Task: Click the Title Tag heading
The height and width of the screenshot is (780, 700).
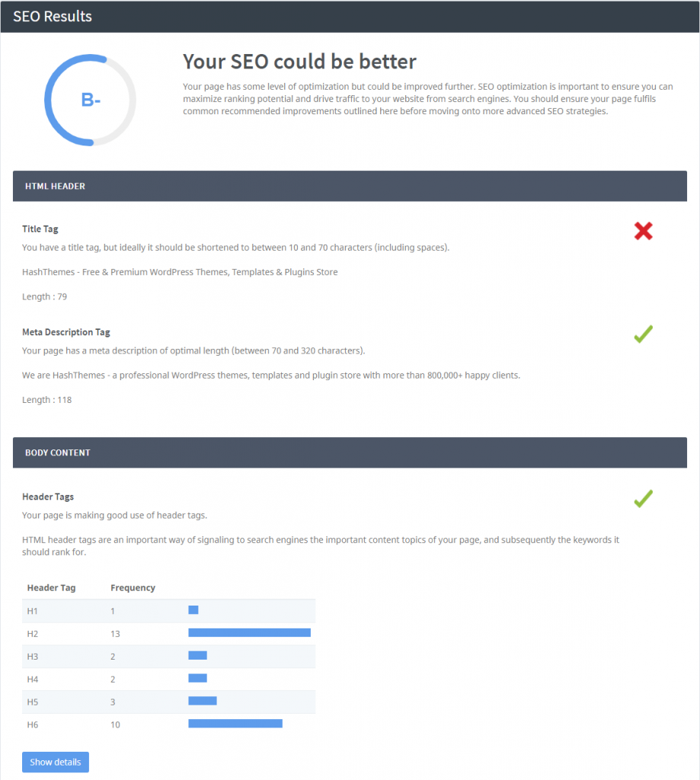Action: [40, 229]
